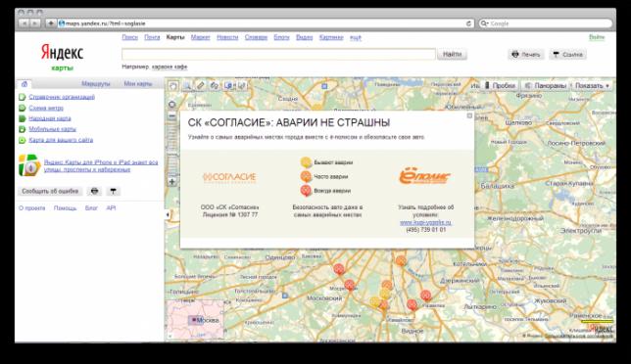
Task: Open Словари in top navigation
Action: 256,37
